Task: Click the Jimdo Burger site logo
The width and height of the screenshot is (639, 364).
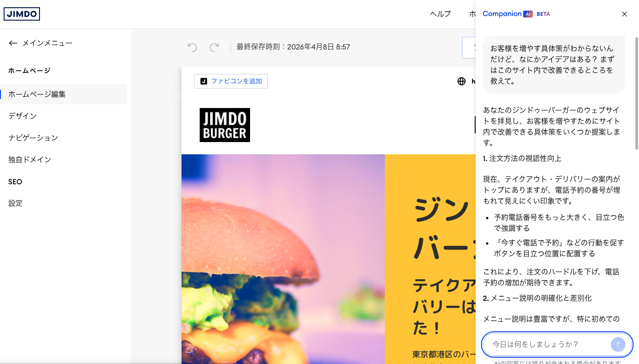Action: click(225, 125)
